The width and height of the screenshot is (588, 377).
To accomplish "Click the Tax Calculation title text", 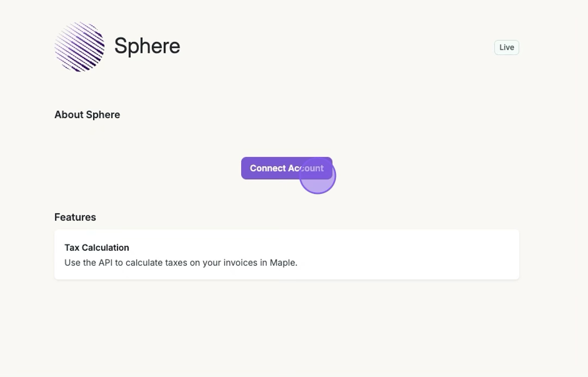I will [96, 247].
